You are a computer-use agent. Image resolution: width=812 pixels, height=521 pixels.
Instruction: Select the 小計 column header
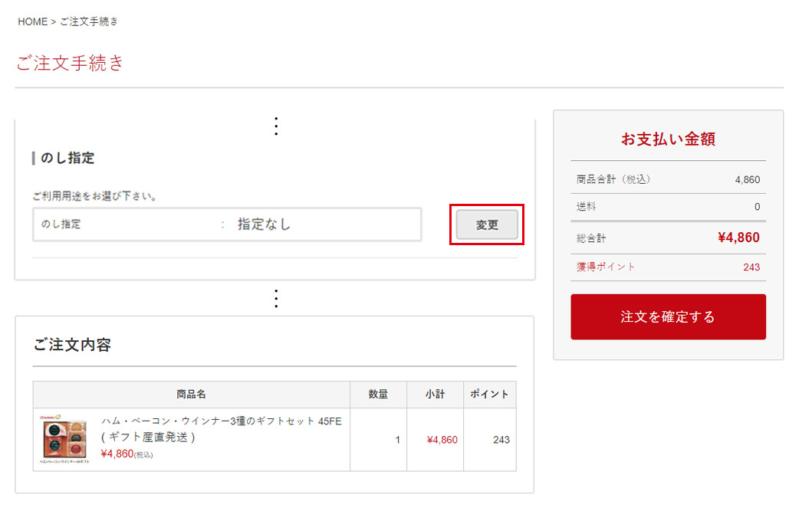point(435,394)
